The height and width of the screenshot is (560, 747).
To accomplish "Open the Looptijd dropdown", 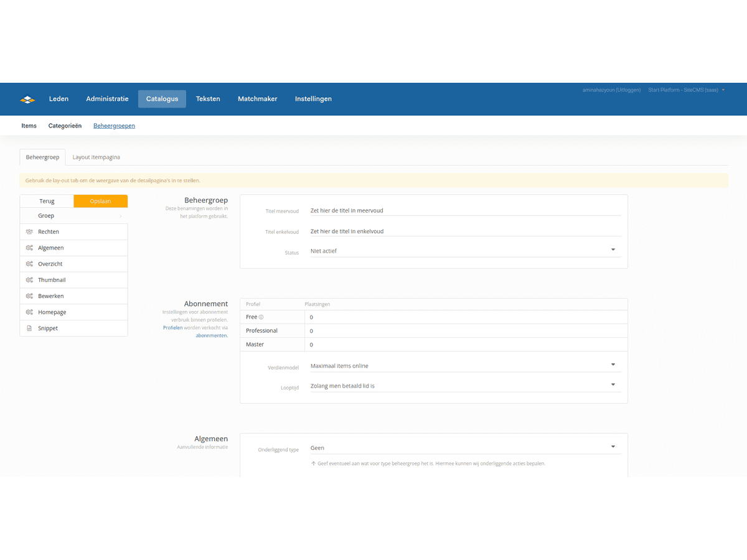I will (x=464, y=386).
